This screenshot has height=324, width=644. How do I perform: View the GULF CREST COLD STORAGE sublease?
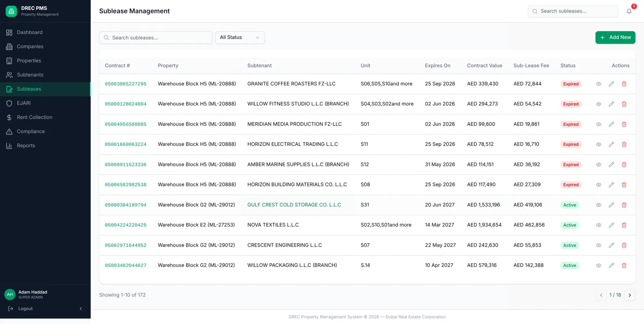pyautogui.click(x=598, y=205)
